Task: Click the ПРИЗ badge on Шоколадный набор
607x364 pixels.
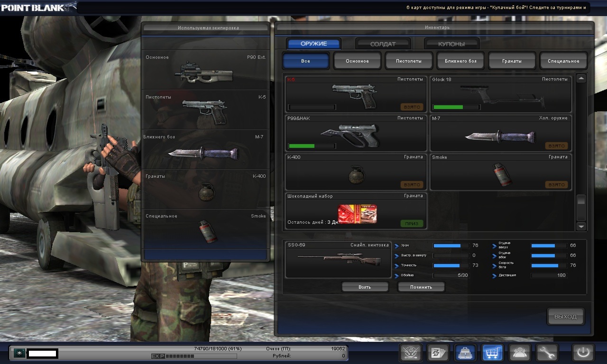Action: coord(412,223)
